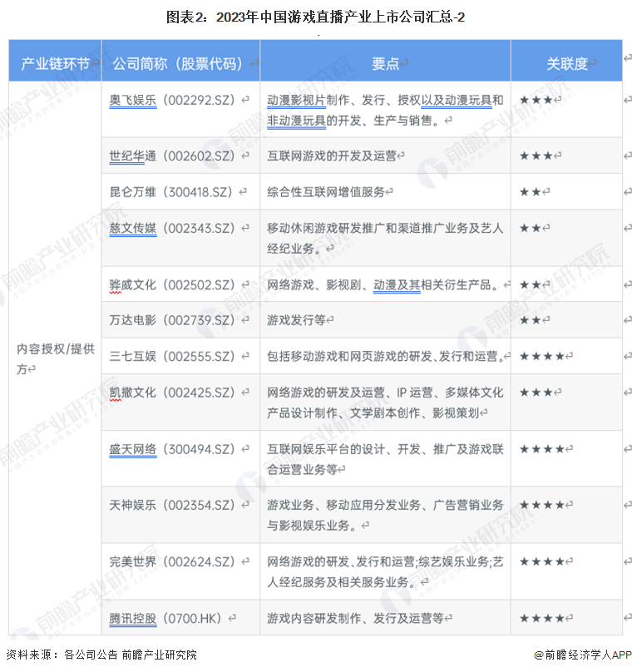Select the 内容授权/提供方 cell
The height and width of the screenshot is (672, 632).
55,358
